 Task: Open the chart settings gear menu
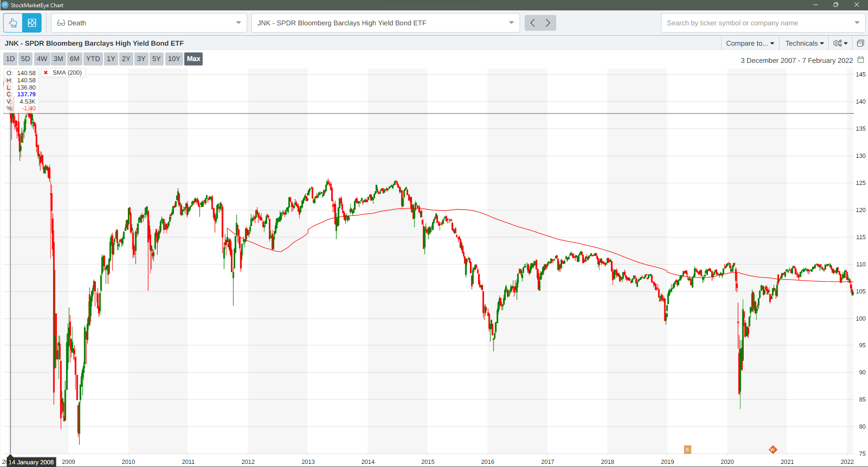point(840,43)
